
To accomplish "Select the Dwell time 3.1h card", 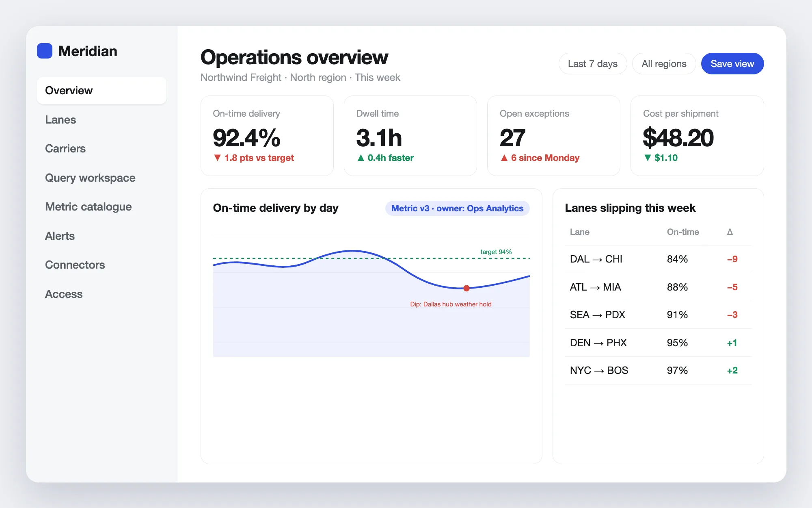I will 410,136.
